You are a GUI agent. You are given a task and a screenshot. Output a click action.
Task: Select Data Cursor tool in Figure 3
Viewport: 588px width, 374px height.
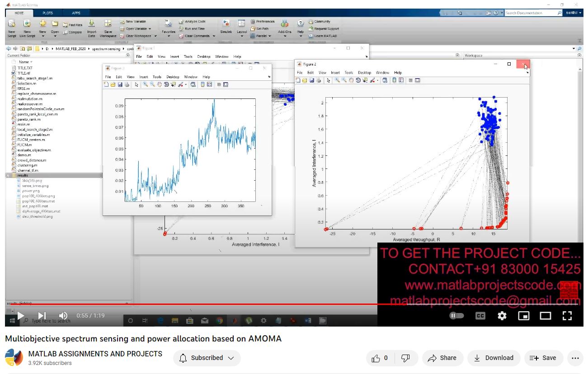click(173, 84)
